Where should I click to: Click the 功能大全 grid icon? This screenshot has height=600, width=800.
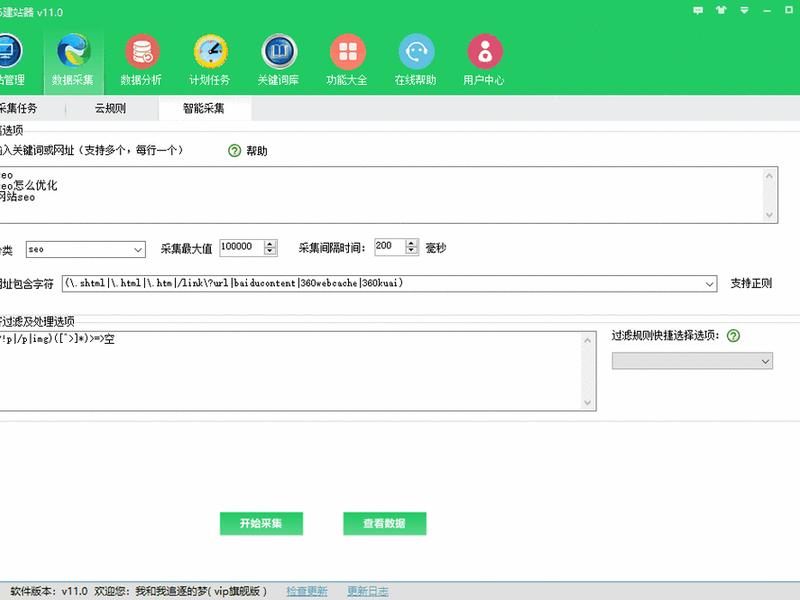(x=347, y=51)
